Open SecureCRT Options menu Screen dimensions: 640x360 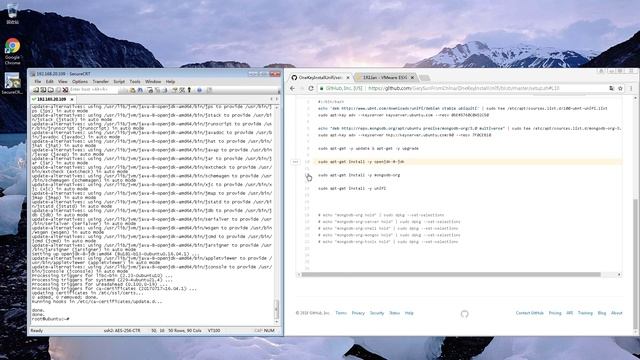[80, 82]
